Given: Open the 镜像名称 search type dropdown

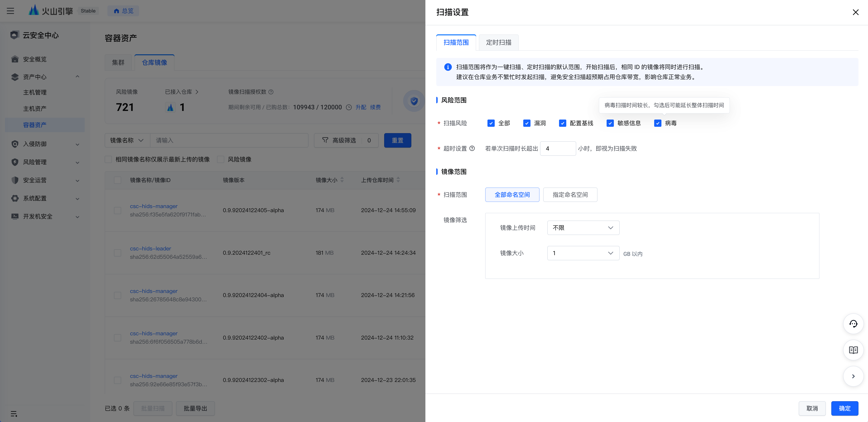Looking at the screenshot, I should coord(127,140).
